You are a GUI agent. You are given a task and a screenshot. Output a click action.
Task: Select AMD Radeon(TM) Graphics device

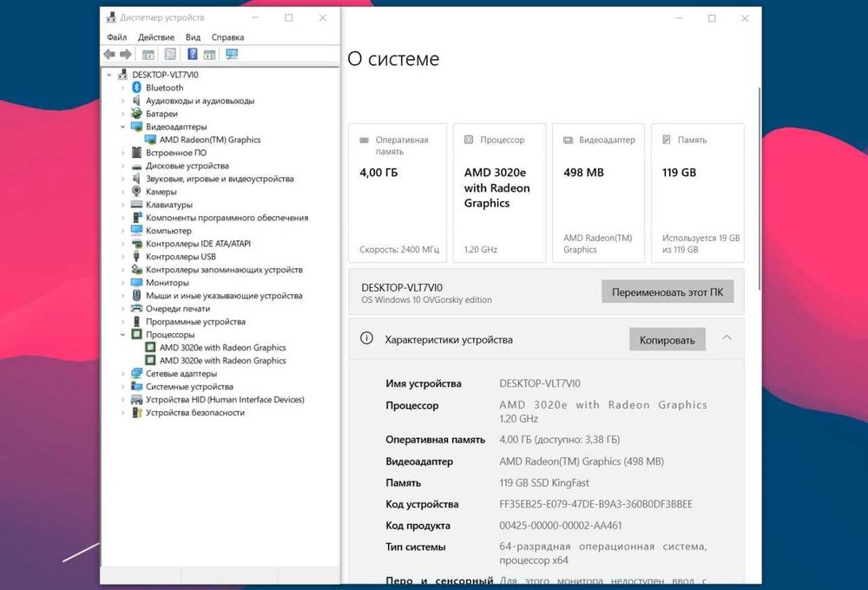[210, 140]
